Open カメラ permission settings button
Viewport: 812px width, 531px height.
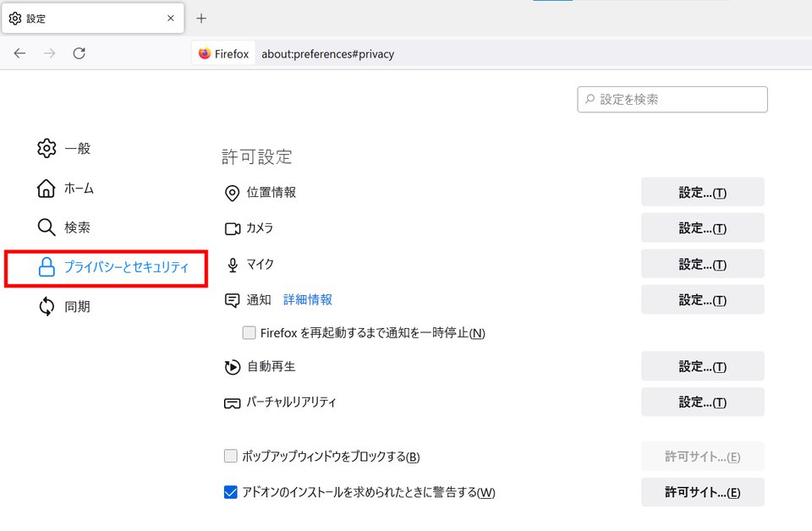(702, 228)
